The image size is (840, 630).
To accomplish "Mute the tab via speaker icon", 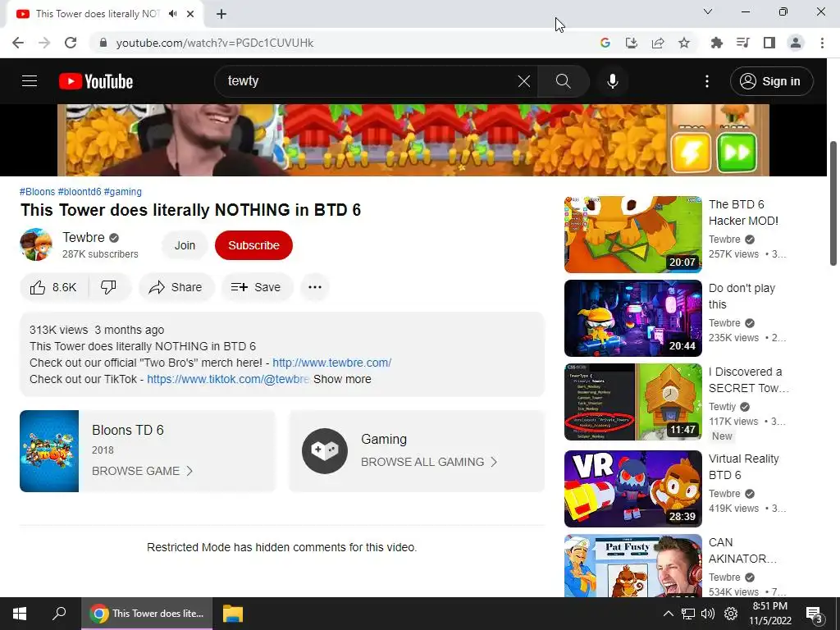I will click(x=172, y=14).
